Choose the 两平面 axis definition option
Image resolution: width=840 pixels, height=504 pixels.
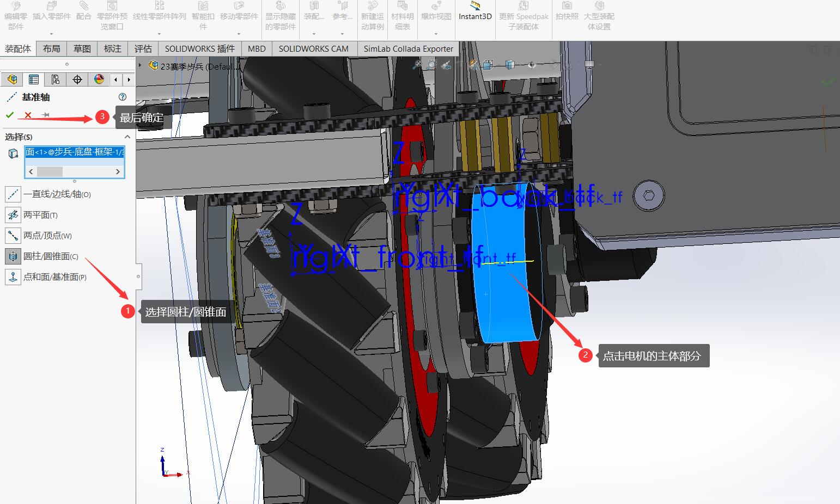tap(13, 215)
